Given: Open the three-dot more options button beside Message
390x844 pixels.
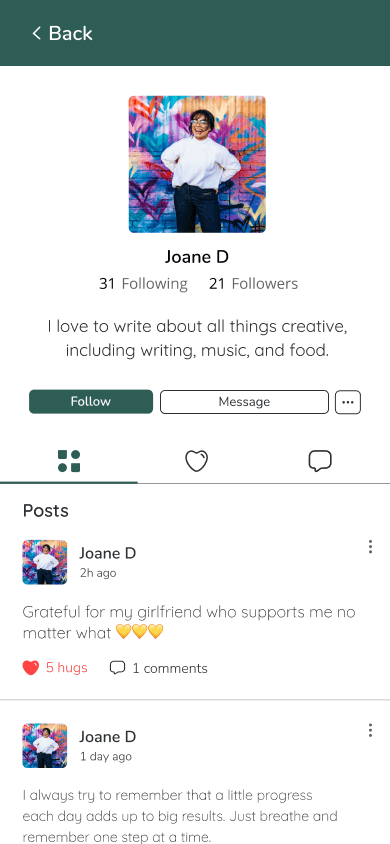Looking at the screenshot, I should tap(348, 402).
